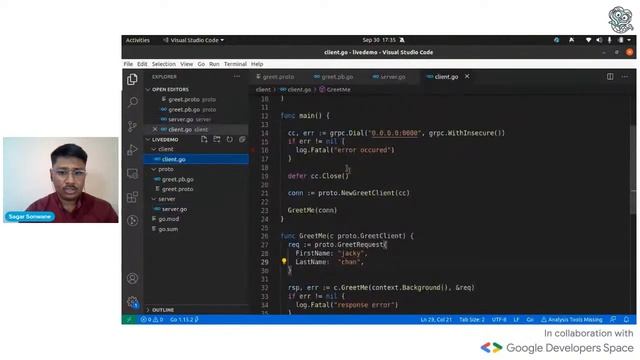Open the Remote Explorer view
The width and height of the screenshot is (640, 360).
[132, 174]
